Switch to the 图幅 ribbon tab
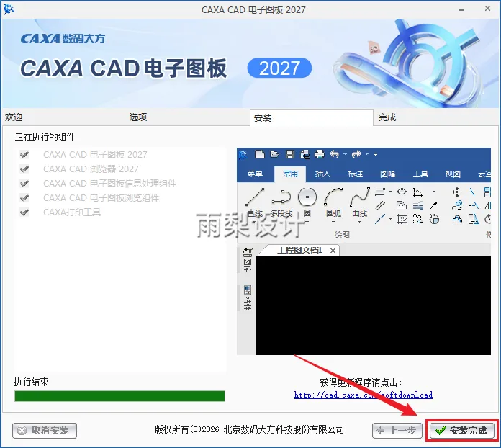The image size is (501, 448). (387, 174)
